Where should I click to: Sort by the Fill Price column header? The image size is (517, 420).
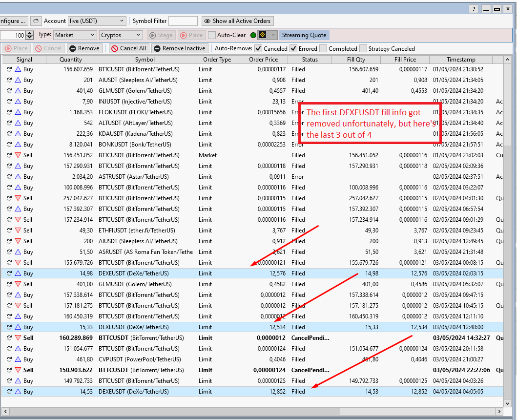pyautogui.click(x=405, y=60)
